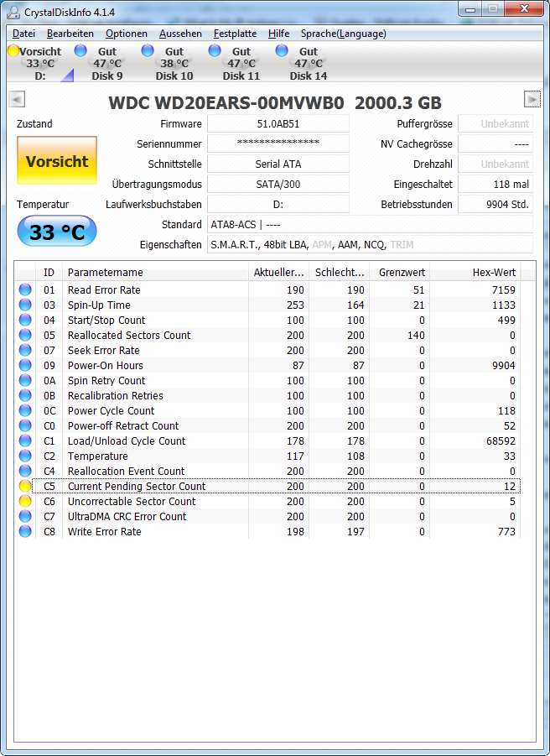Image resolution: width=550 pixels, height=756 pixels.
Task: Open the Hilfe menu
Action: coord(279,34)
